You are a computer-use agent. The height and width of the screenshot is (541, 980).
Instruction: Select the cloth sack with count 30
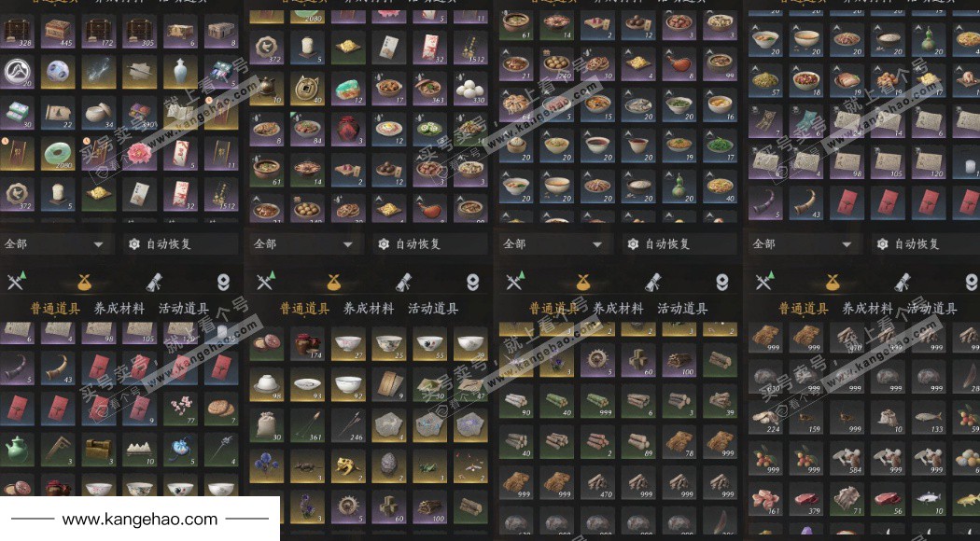tap(268, 424)
